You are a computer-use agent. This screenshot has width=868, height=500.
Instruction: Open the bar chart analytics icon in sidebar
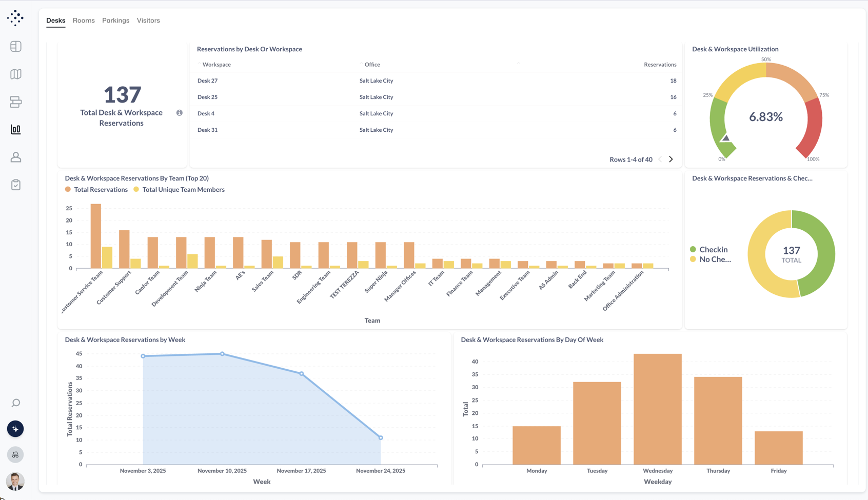pyautogui.click(x=15, y=129)
